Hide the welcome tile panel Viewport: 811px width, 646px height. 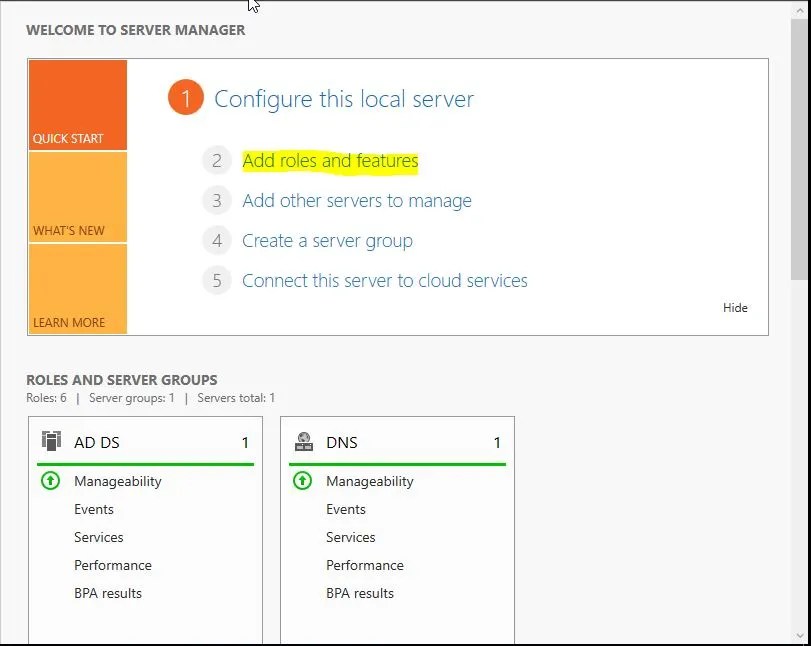pyautogui.click(x=735, y=308)
